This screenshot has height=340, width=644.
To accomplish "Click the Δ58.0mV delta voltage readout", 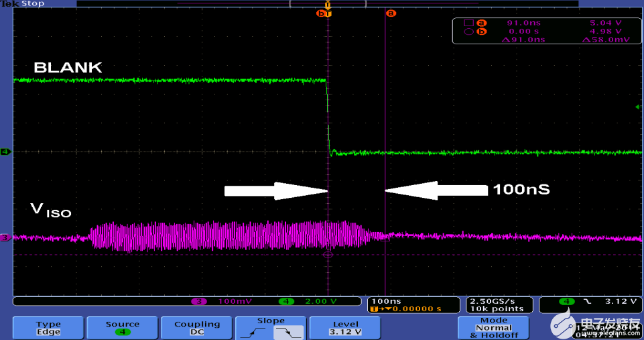I will [606, 40].
